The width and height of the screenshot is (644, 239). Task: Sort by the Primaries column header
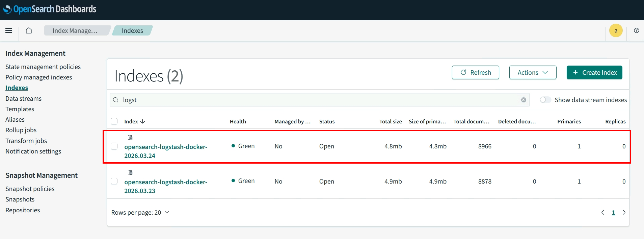click(x=569, y=121)
